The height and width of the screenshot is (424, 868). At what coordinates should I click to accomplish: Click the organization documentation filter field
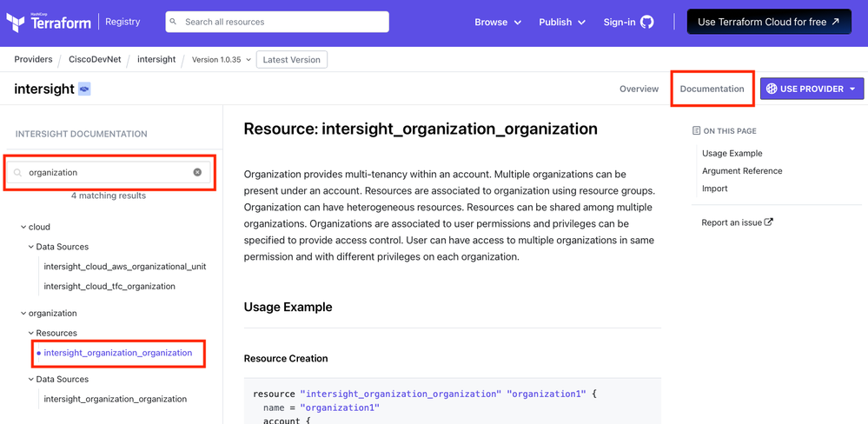109,173
